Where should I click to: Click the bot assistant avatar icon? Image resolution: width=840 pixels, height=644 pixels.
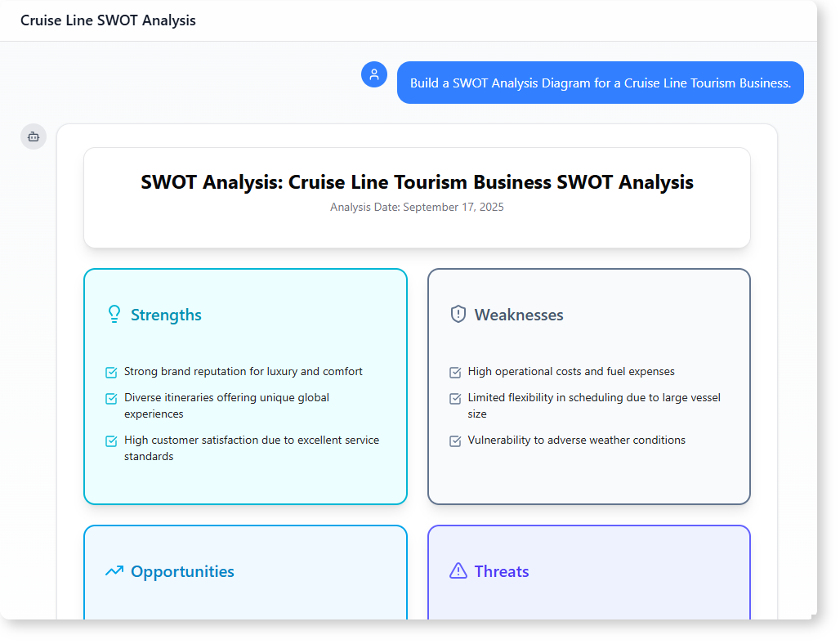[x=34, y=136]
